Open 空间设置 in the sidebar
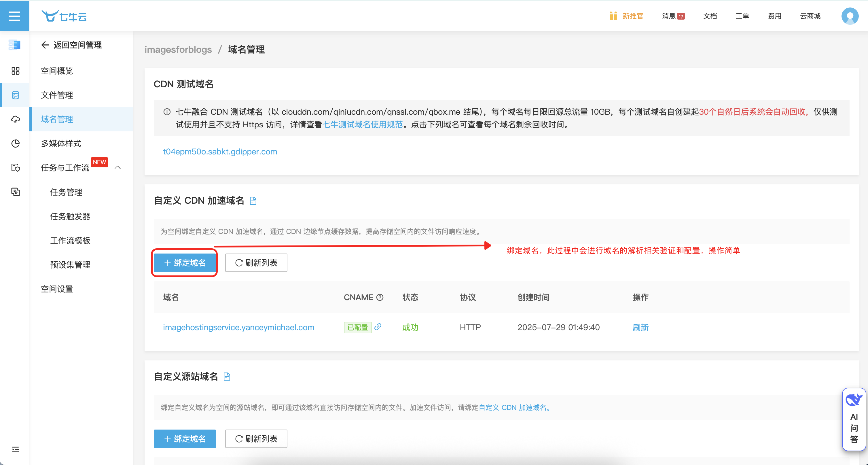 coord(57,289)
